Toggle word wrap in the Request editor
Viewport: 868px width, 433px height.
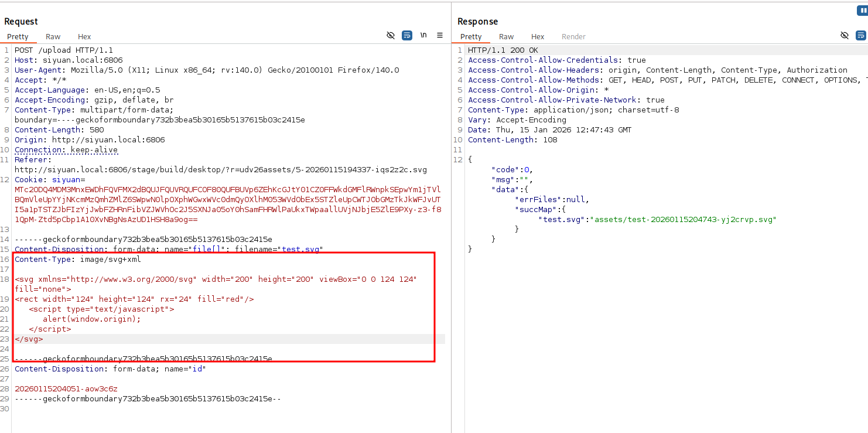[x=407, y=36]
